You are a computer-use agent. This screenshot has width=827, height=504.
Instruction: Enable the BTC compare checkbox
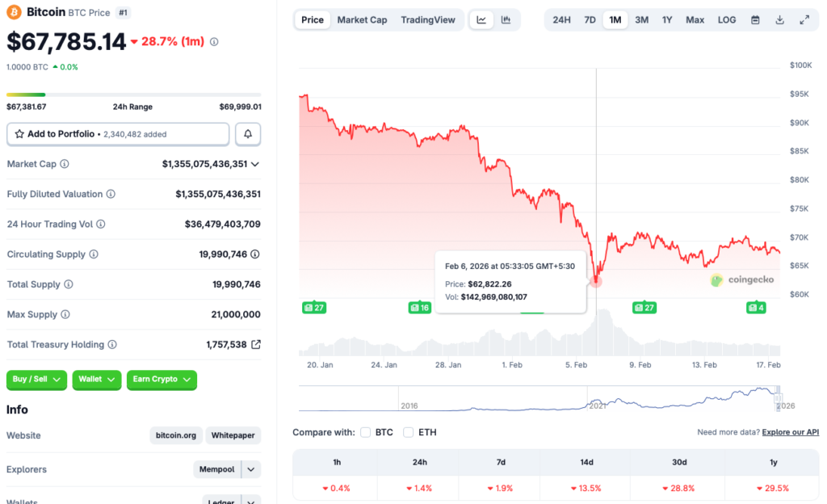(x=365, y=432)
